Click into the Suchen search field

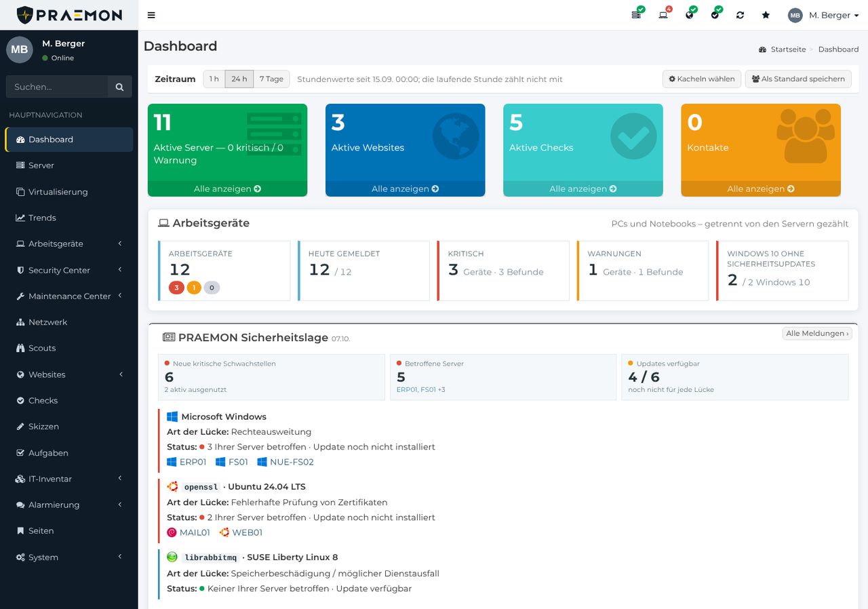pos(57,87)
